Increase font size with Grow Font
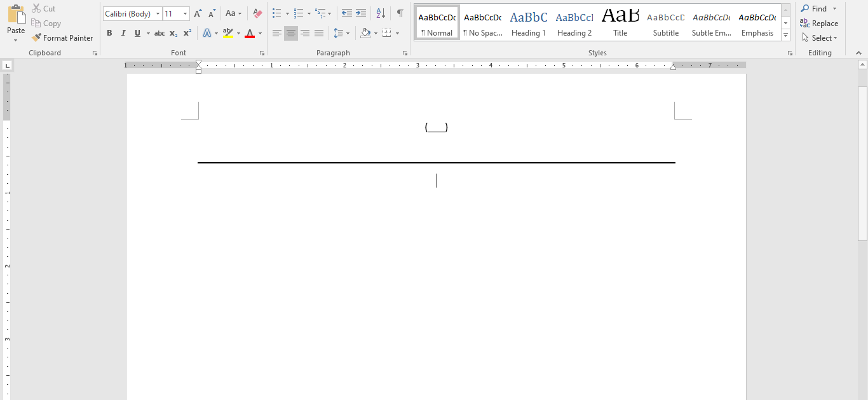The image size is (868, 400). tap(198, 13)
